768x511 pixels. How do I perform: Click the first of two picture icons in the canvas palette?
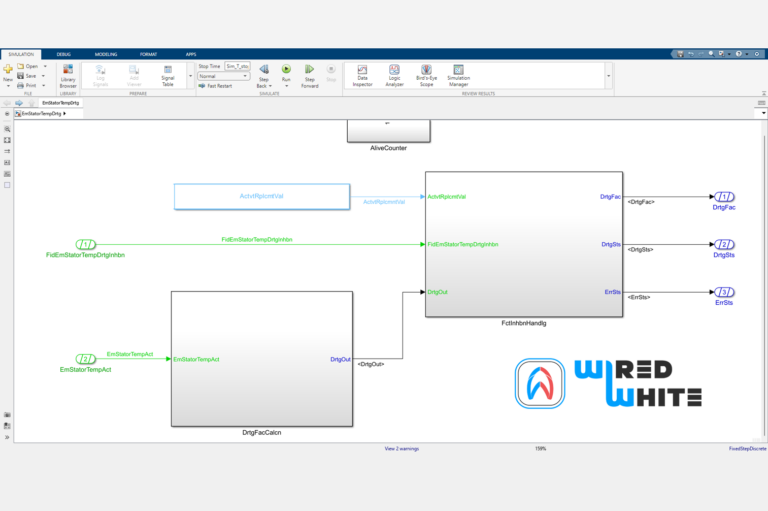[x=7, y=163]
